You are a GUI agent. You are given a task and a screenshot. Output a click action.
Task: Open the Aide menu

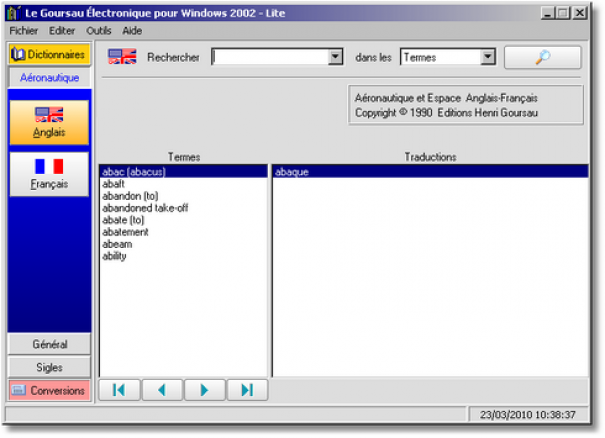[132, 30]
